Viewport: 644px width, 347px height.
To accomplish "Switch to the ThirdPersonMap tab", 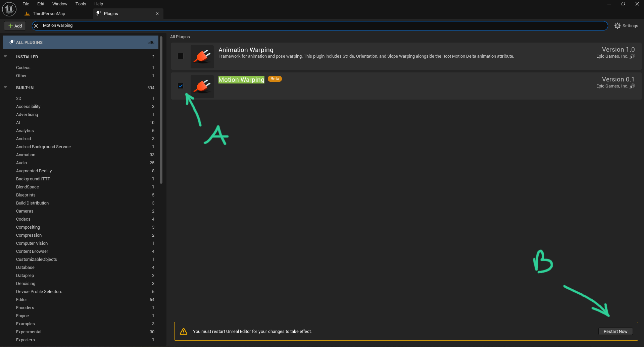I will point(49,14).
